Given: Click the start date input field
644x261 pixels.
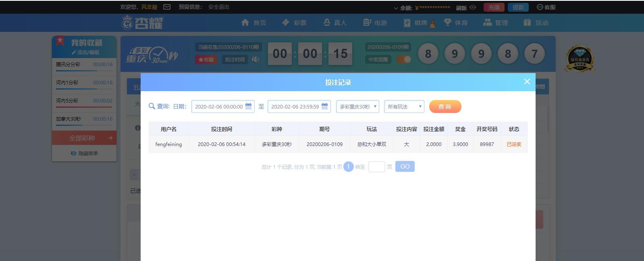Looking at the screenshot, I should [x=223, y=106].
